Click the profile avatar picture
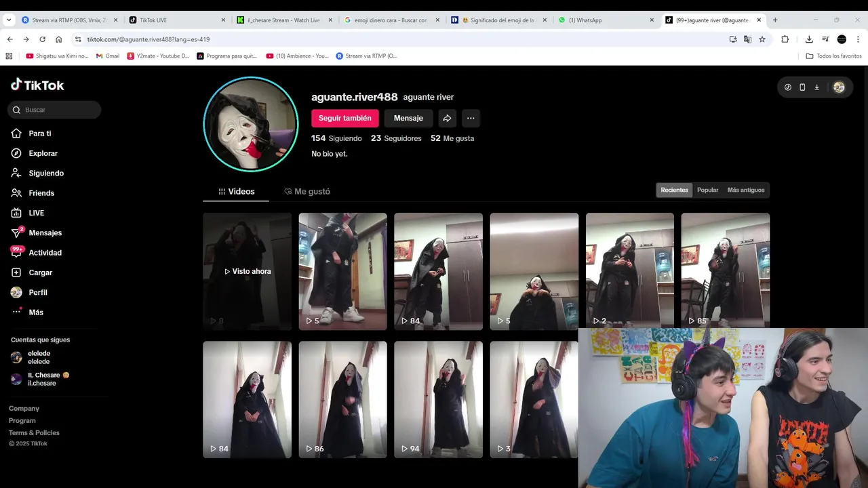868x488 pixels. pyautogui.click(x=251, y=124)
